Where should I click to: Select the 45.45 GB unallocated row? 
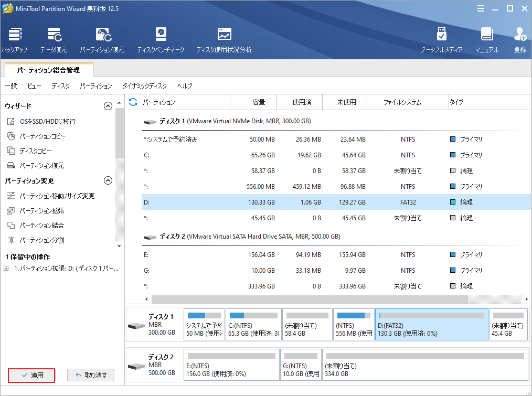[x=336, y=218]
